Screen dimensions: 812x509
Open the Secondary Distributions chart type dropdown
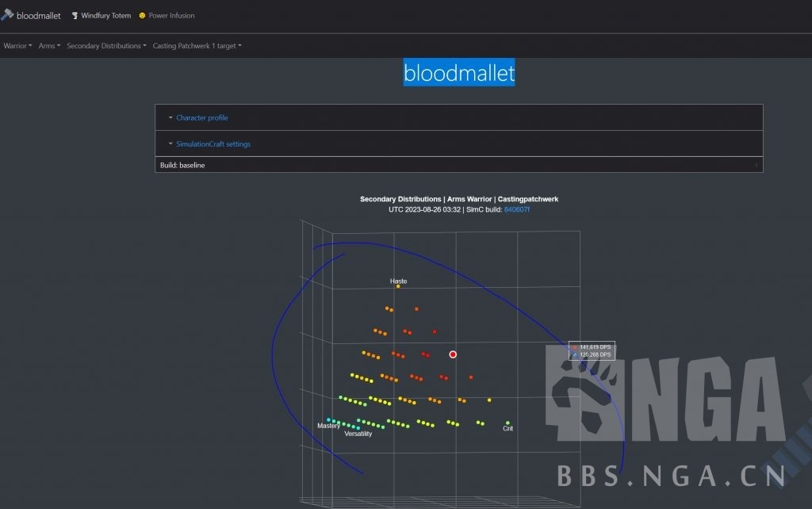coord(106,46)
